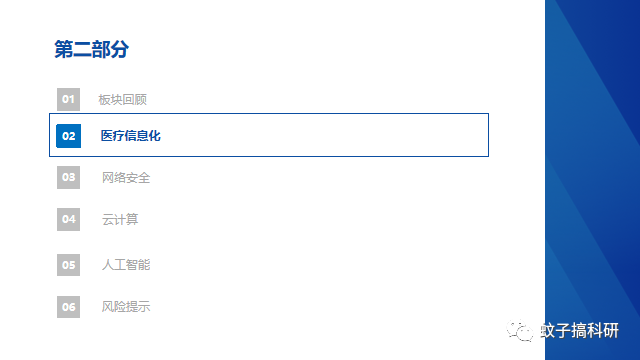Click the 03 number badge
This screenshot has height=360, width=640.
68,177
